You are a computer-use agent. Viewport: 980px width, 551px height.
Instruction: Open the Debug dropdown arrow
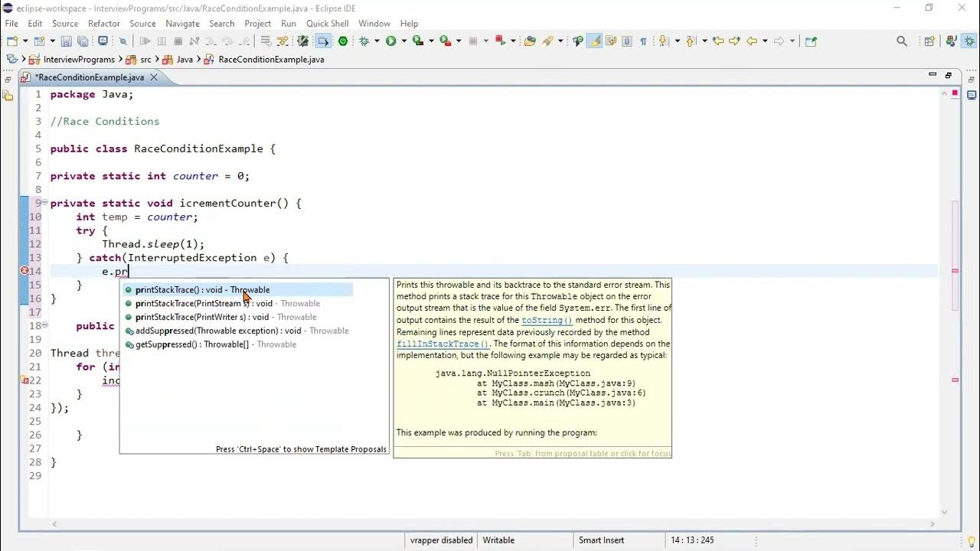tap(376, 41)
